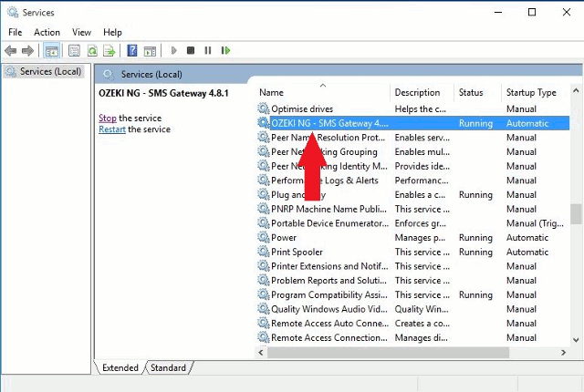This screenshot has height=392, width=584.
Task: Click gear icon beside Remote Access Connection
Action: click(x=264, y=337)
